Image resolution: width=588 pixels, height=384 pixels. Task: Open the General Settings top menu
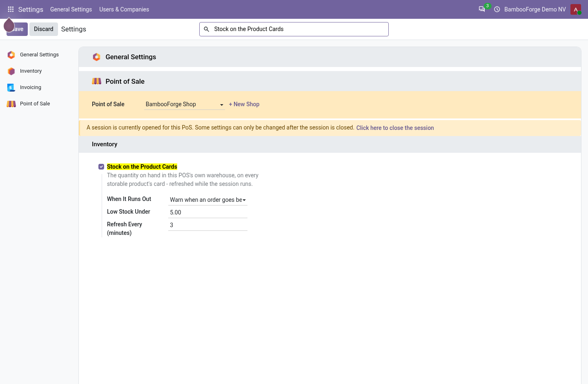tap(71, 9)
